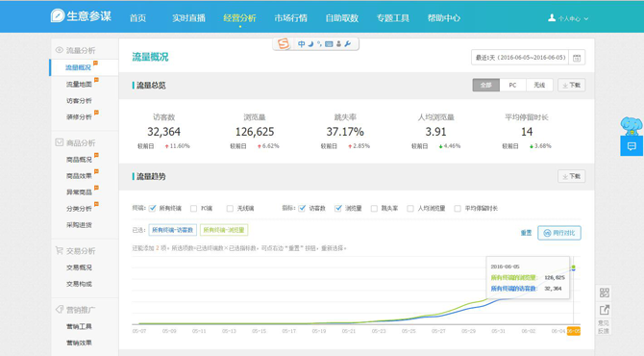Screen dimensions: 644x356
Task: Click the punctuation icon on the IME bar
Action: tap(319, 44)
